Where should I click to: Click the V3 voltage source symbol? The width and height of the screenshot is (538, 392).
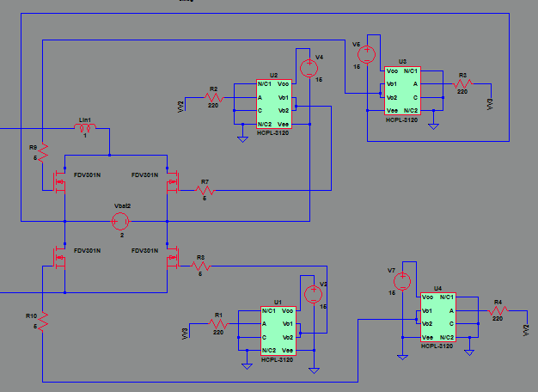[312, 294]
